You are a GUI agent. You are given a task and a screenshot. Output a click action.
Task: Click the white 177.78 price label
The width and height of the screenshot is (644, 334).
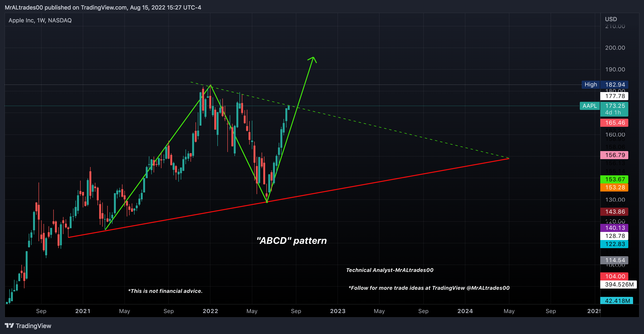point(614,96)
